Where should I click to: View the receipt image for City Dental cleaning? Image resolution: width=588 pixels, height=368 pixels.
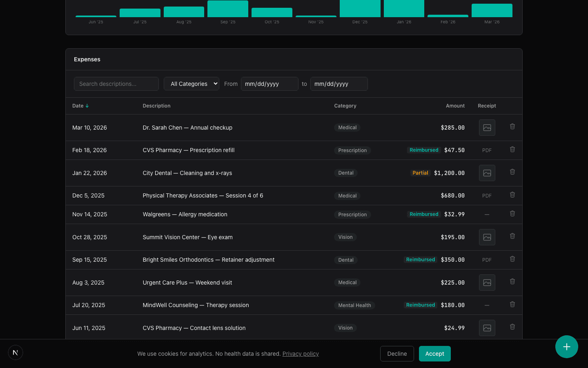coord(487,173)
